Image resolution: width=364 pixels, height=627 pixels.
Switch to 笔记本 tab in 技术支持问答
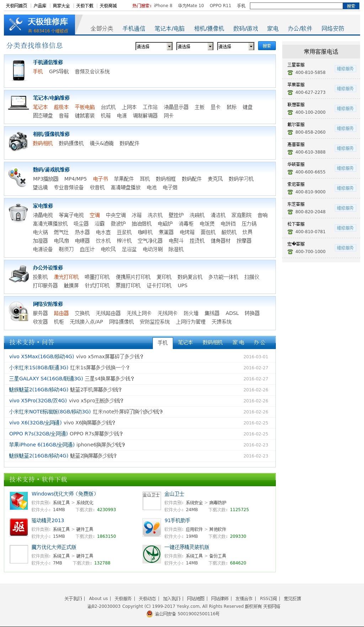[x=185, y=342]
